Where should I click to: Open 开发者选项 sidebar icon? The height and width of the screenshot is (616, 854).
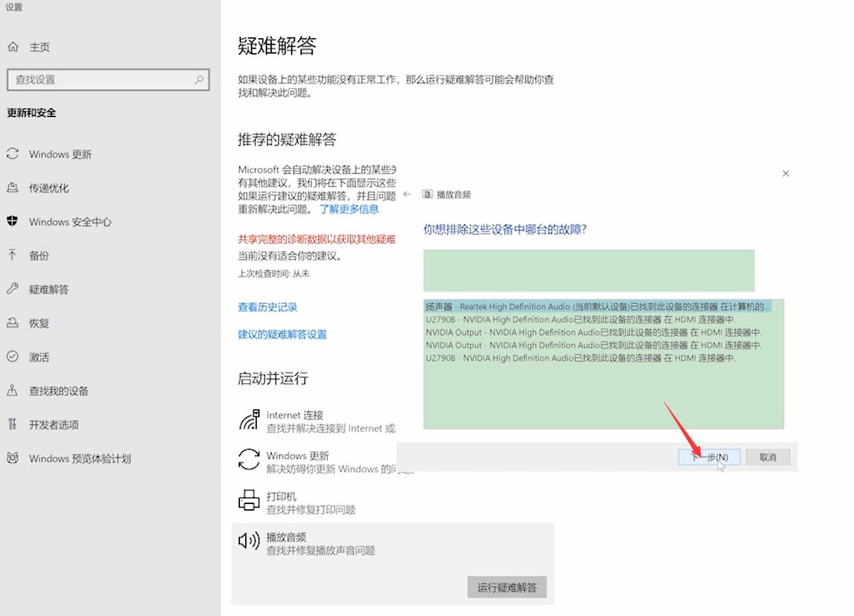(x=12, y=424)
